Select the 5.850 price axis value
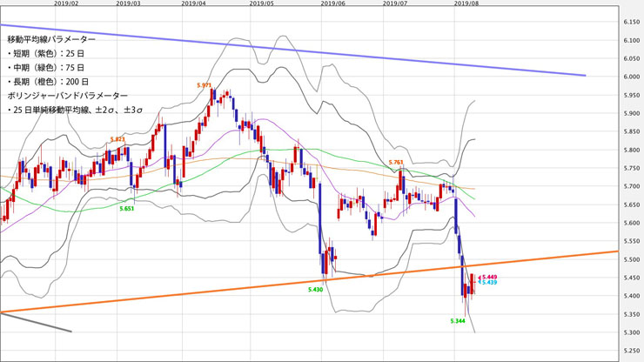 pos(631,132)
